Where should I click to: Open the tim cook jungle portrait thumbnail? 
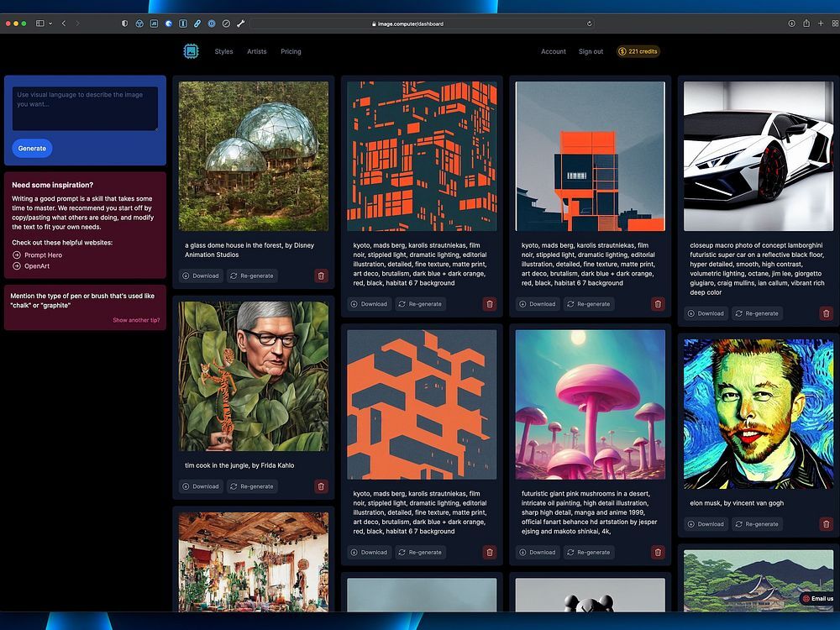tap(254, 376)
